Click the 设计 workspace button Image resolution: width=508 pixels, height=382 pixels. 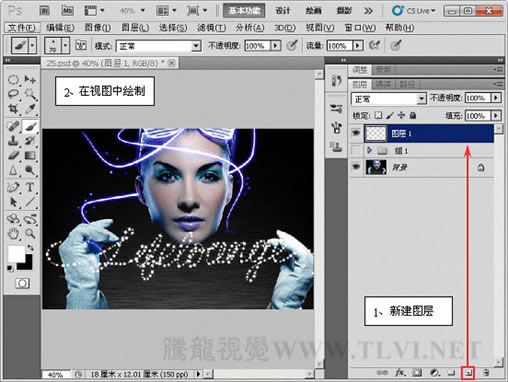[283, 11]
